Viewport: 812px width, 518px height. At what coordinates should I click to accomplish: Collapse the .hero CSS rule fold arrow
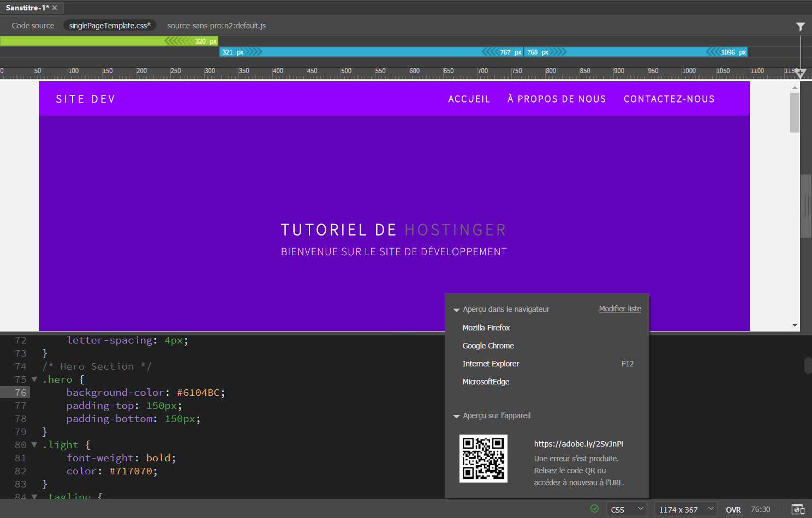(34, 380)
